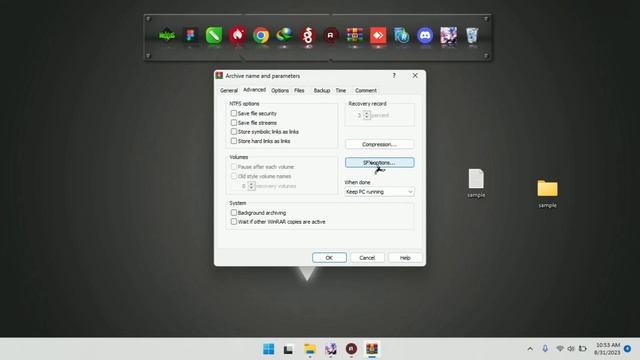Open the green pencil app in dock
This screenshot has height=360, width=640.
click(x=214, y=36)
